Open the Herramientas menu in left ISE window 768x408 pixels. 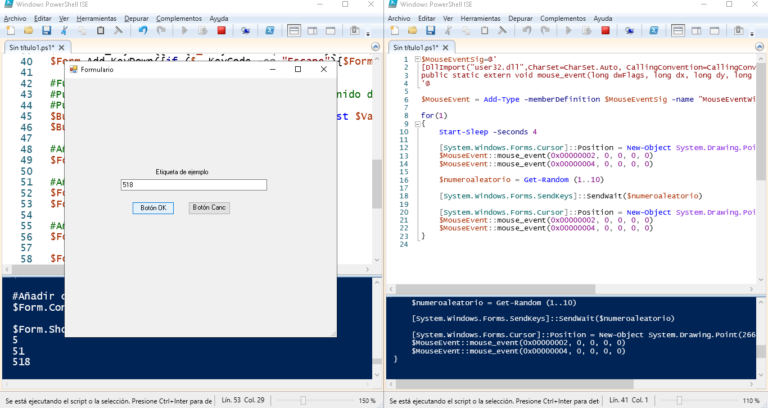point(97,18)
